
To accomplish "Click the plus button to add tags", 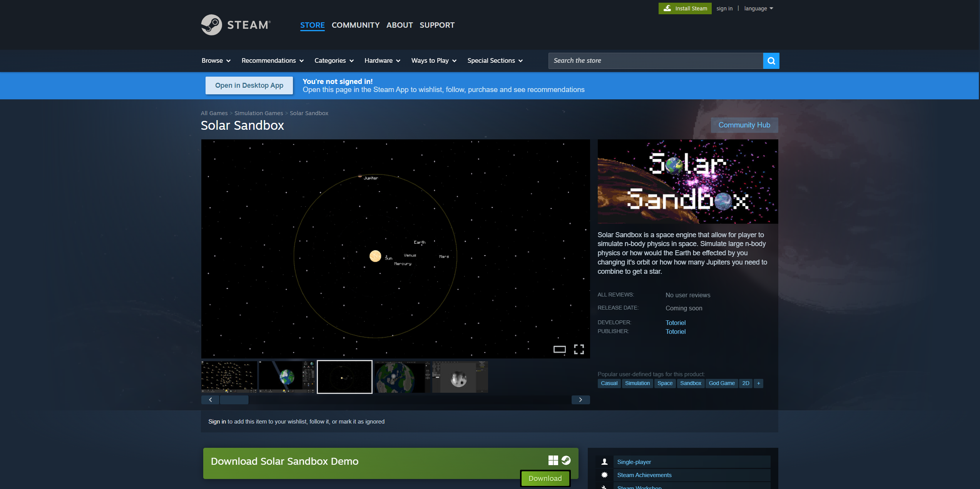I will (758, 383).
